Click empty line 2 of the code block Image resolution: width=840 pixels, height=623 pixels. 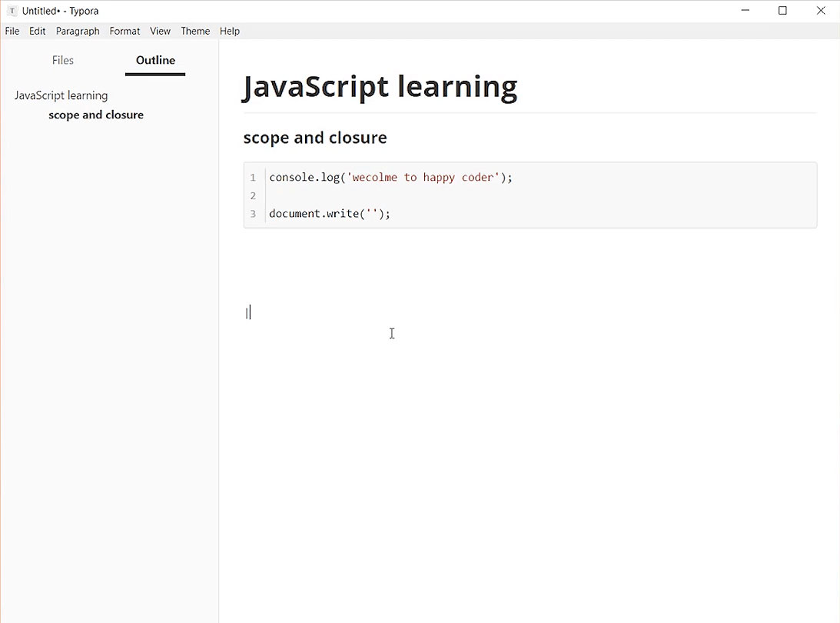(x=461, y=196)
